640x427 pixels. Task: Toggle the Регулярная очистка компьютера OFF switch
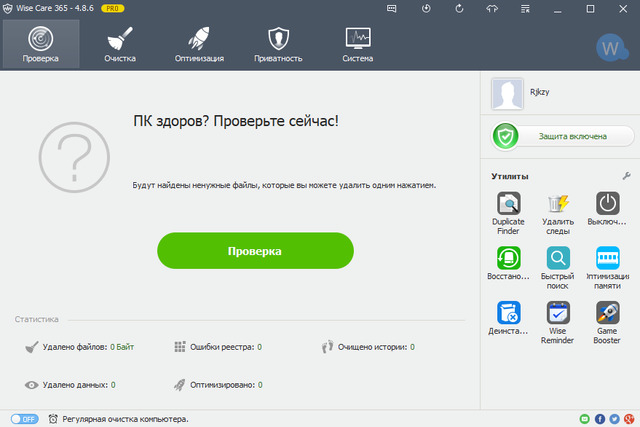(22, 418)
